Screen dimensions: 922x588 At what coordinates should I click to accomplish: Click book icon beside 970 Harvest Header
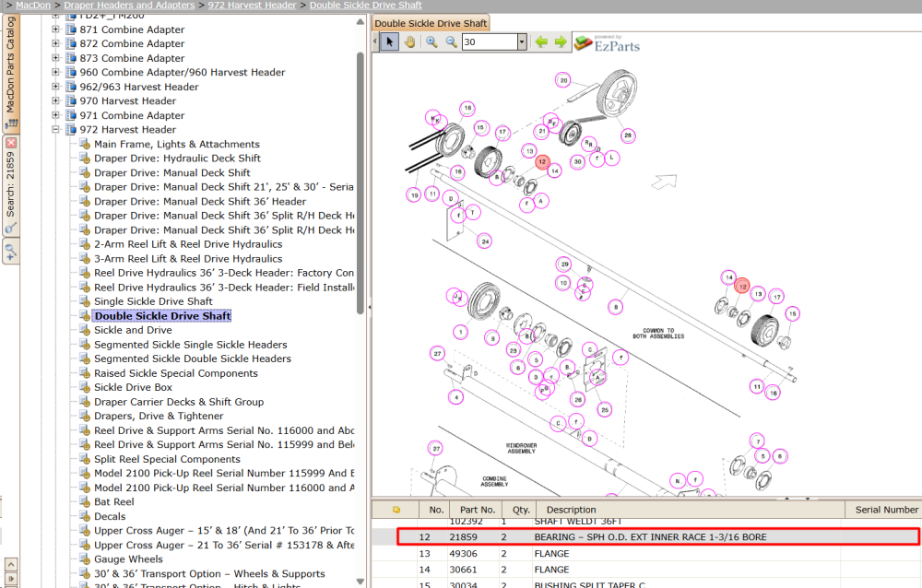pyautogui.click(x=71, y=100)
